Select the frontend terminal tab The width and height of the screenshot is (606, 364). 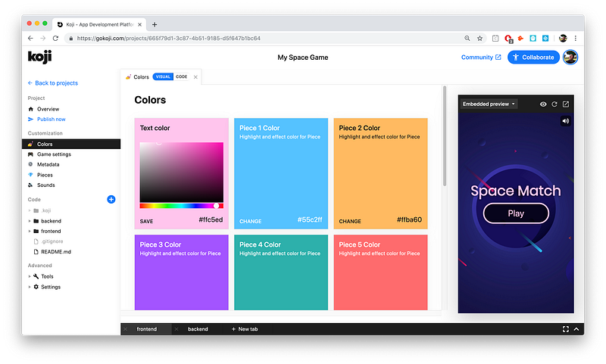[147, 329]
